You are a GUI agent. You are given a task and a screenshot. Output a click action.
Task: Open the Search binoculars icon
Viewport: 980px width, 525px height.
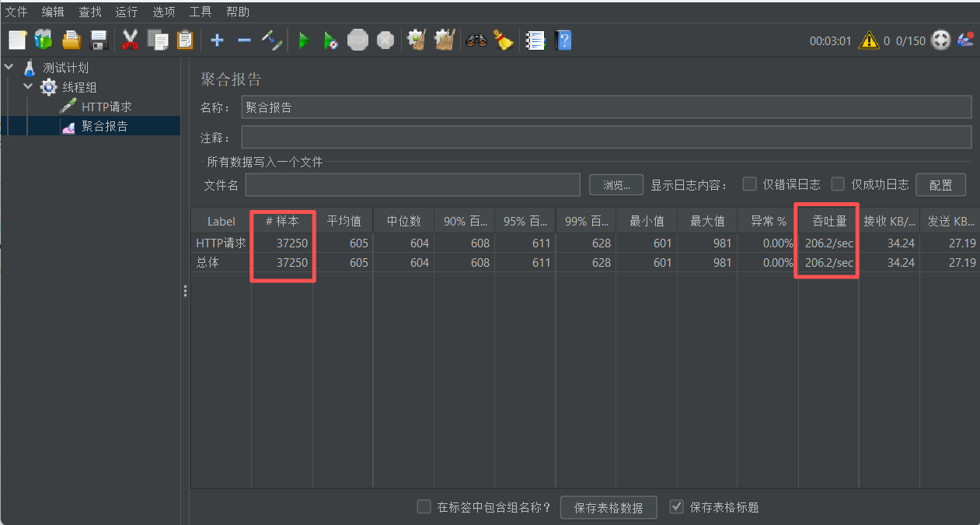point(476,40)
